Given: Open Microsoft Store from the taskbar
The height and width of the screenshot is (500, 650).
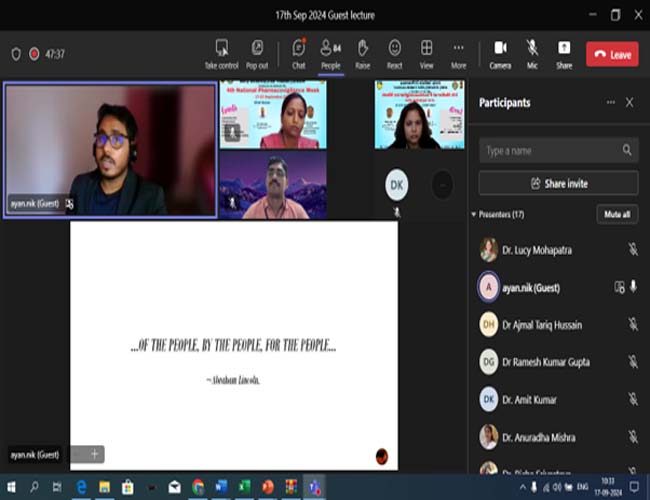Looking at the screenshot, I should [x=128, y=487].
